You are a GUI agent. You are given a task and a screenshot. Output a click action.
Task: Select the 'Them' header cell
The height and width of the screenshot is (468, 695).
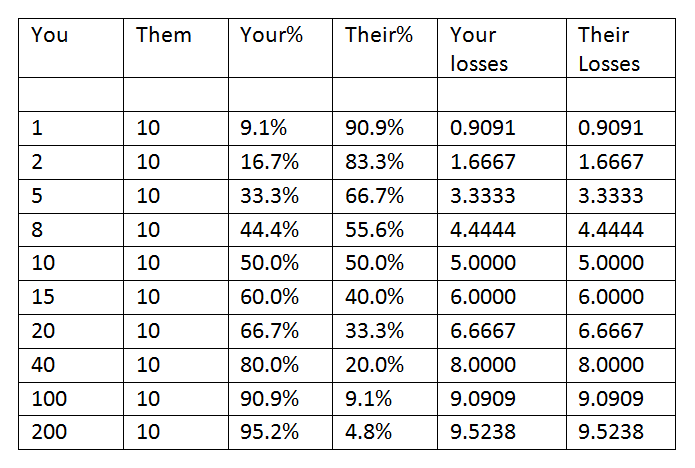[176, 48]
